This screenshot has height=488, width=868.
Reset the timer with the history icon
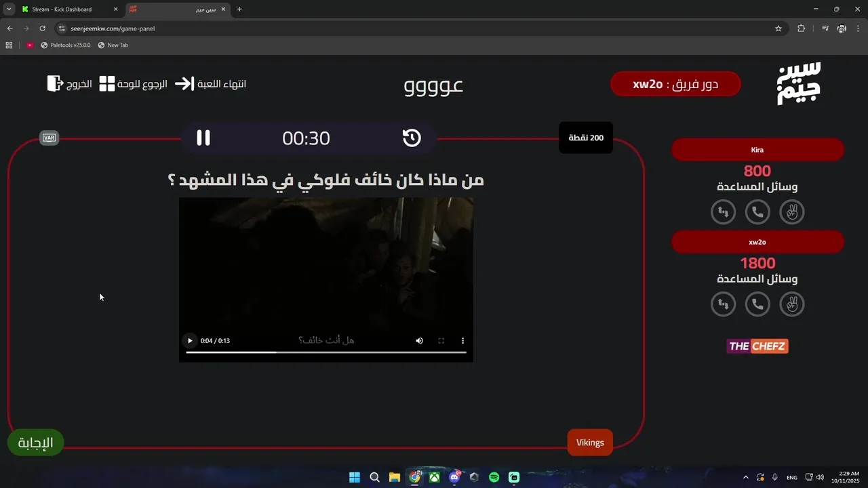[412, 138]
